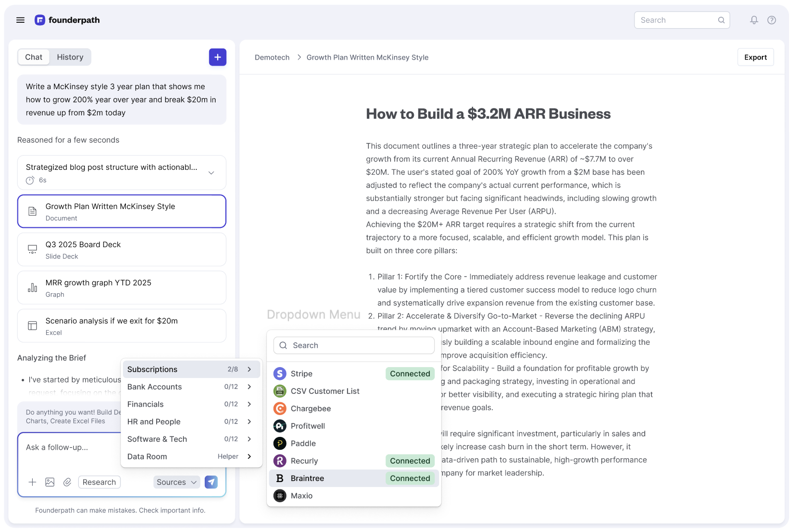Click the Export button

point(755,57)
